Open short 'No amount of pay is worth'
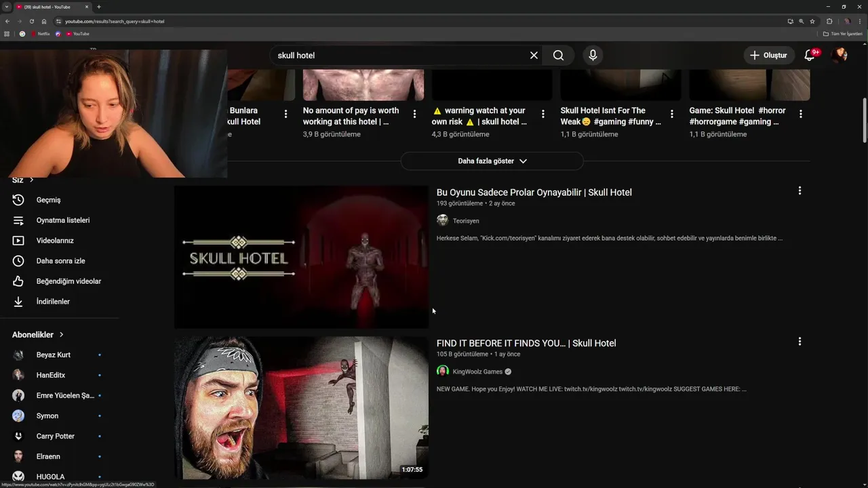Image resolution: width=868 pixels, height=488 pixels. point(351,116)
